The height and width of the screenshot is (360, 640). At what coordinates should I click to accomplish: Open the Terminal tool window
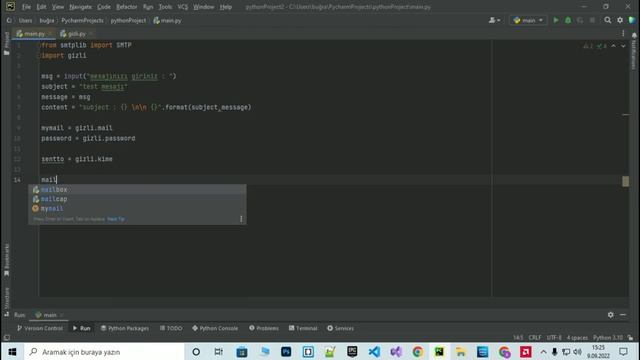(x=303, y=328)
